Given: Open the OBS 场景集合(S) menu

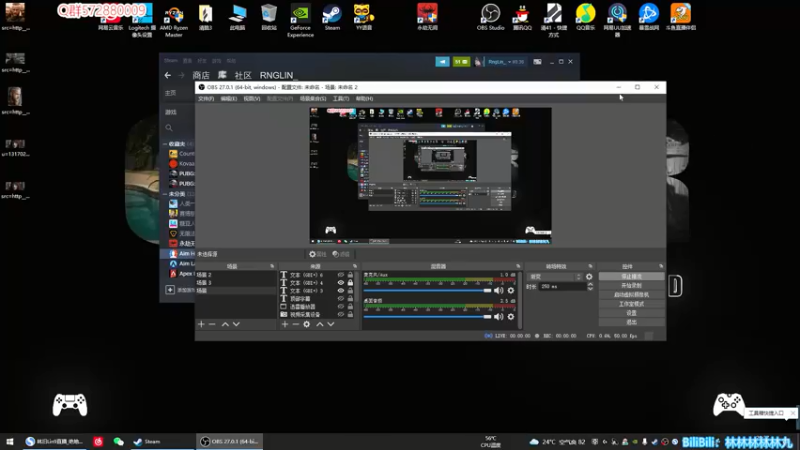Looking at the screenshot, I should pyautogui.click(x=313, y=98).
